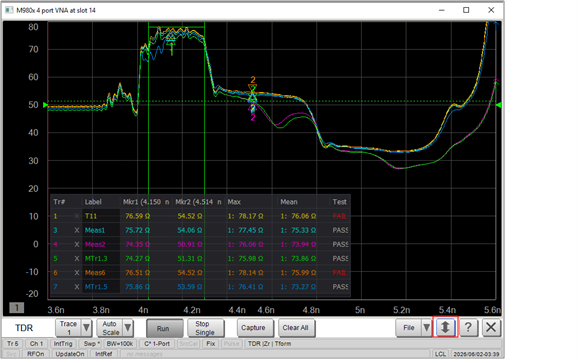Click the BW=100k status bar item
579x363 pixels.
pos(120,344)
